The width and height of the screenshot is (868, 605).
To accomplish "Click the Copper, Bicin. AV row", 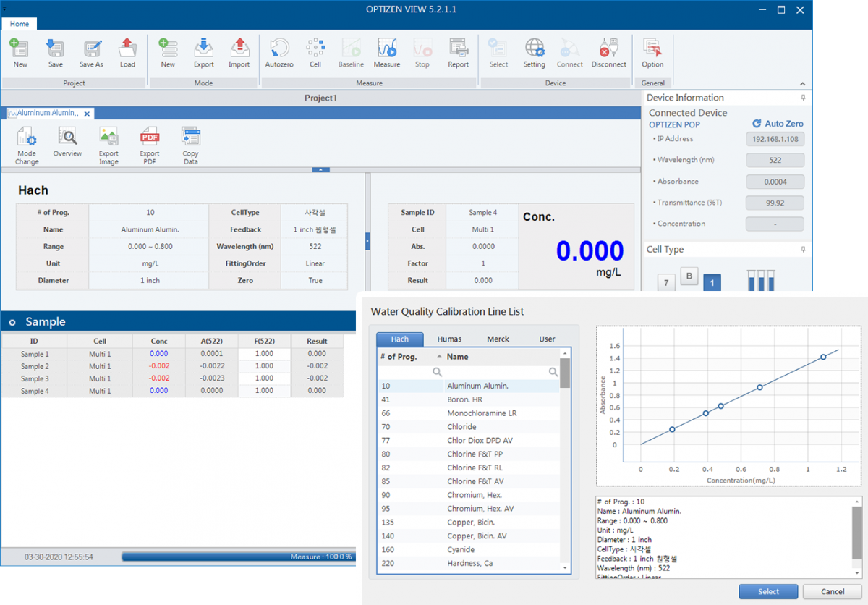I will click(469, 536).
